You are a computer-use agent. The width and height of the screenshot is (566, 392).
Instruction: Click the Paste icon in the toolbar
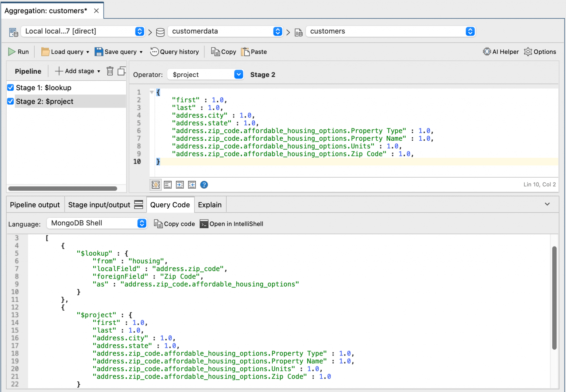click(254, 52)
